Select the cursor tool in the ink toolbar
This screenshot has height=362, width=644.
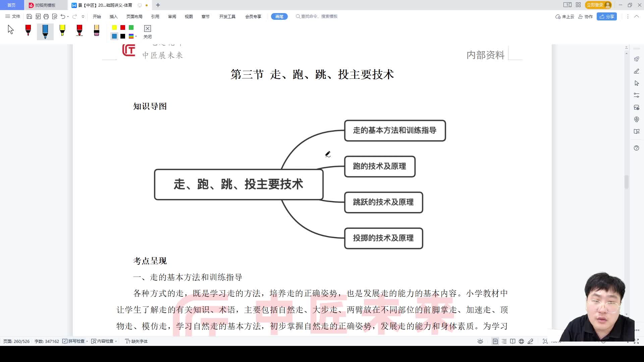10,30
